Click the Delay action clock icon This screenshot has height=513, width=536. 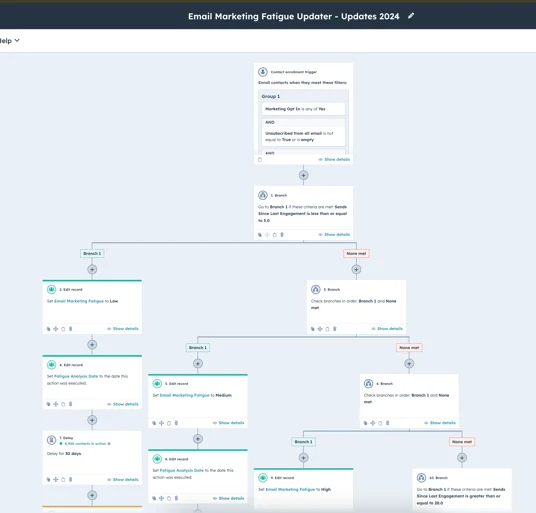(51, 440)
